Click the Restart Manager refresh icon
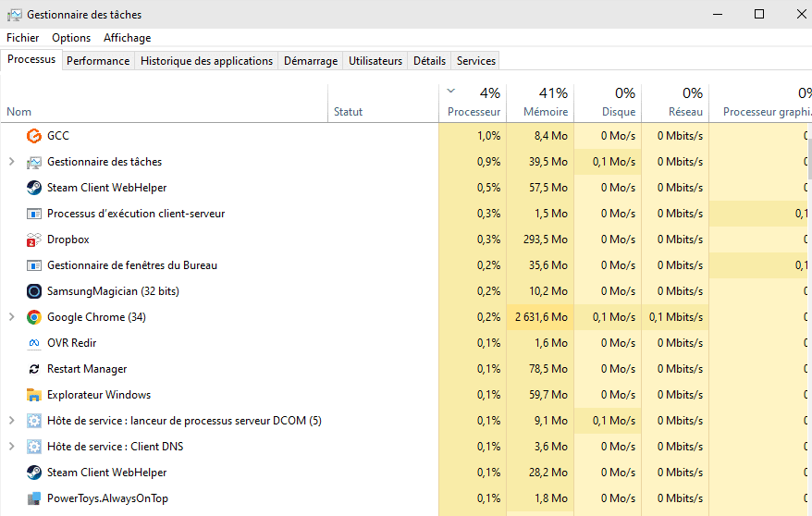 (34, 368)
